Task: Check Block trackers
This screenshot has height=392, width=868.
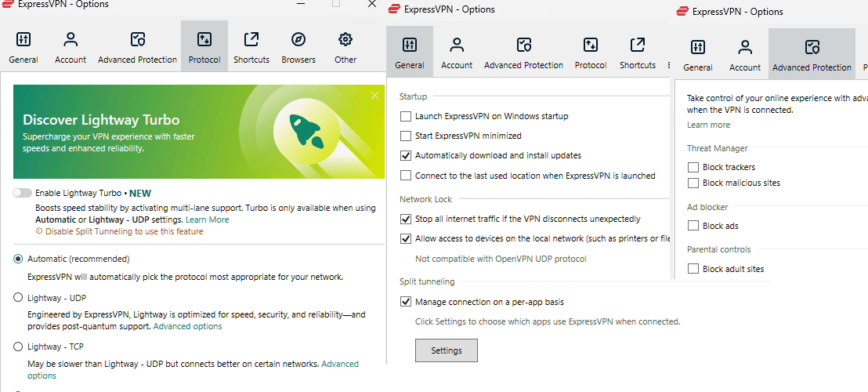Action: [x=693, y=167]
